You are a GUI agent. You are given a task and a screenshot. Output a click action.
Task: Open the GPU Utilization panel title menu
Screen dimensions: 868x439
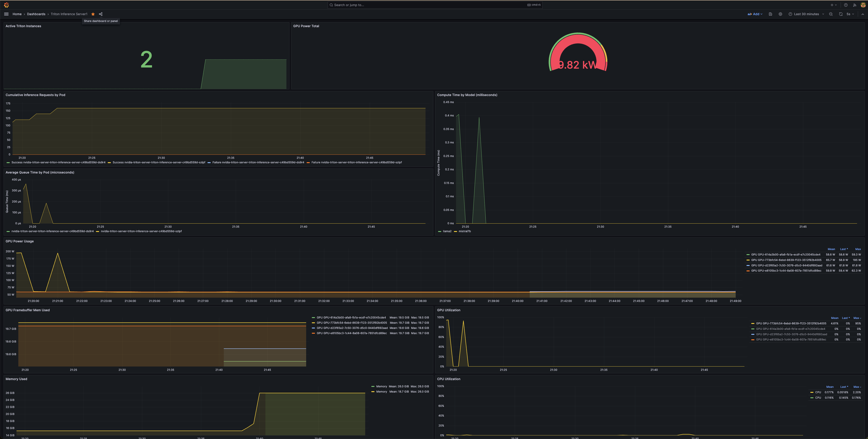448,310
